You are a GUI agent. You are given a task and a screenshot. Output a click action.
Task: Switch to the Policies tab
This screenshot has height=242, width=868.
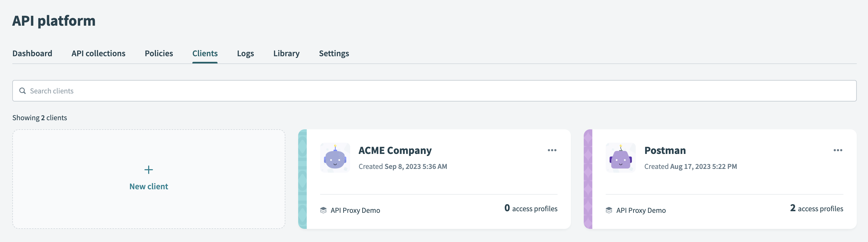tap(158, 53)
